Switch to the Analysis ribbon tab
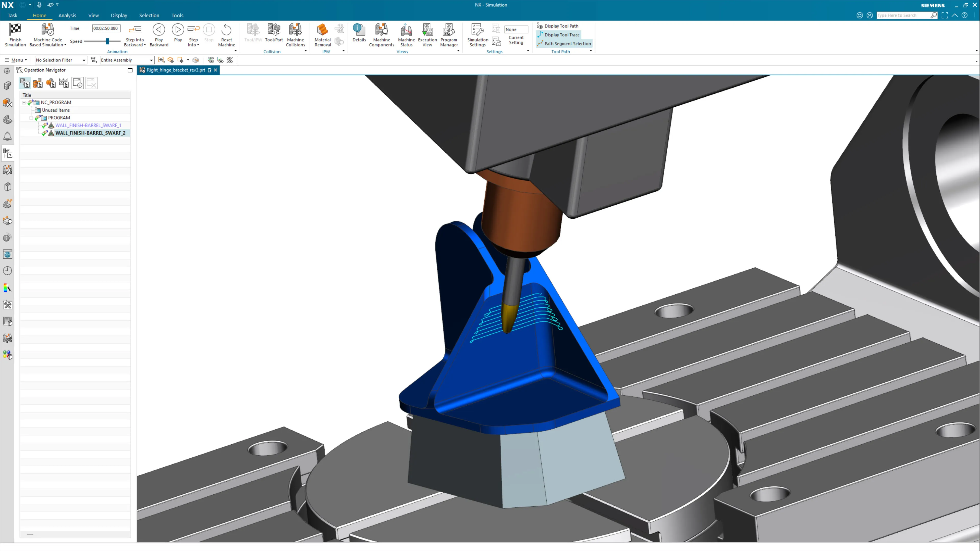980x551 pixels. click(x=67, y=16)
